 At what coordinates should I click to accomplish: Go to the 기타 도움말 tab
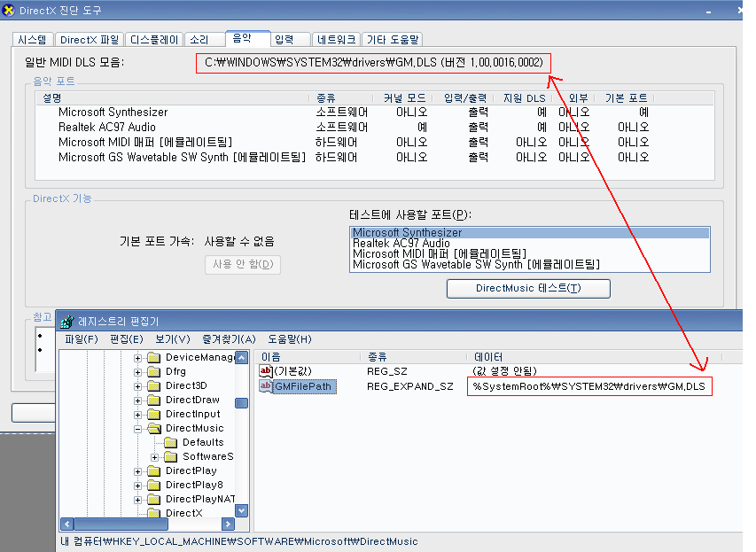pyautogui.click(x=393, y=40)
